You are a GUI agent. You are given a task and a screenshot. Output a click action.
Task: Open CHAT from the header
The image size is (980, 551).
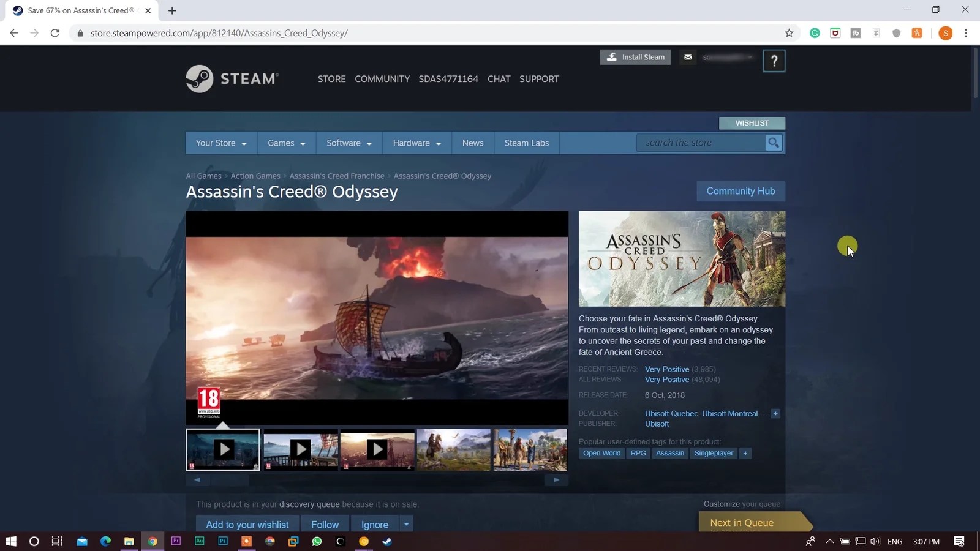click(x=499, y=79)
